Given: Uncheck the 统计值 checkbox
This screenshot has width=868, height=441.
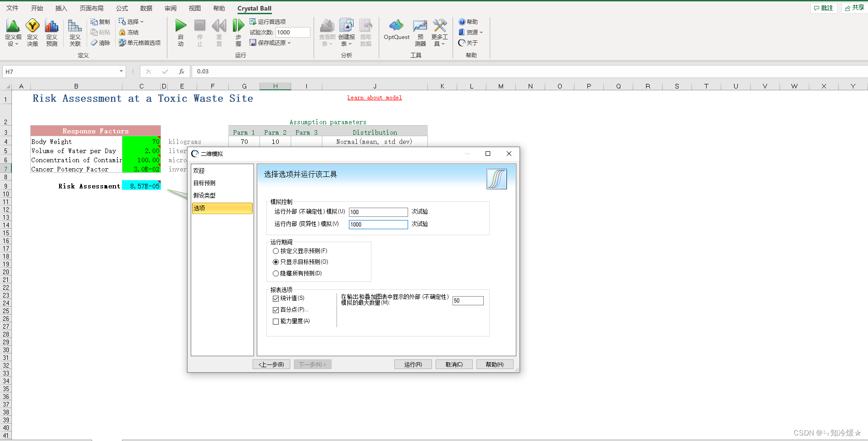Looking at the screenshot, I should [x=276, y=298].
